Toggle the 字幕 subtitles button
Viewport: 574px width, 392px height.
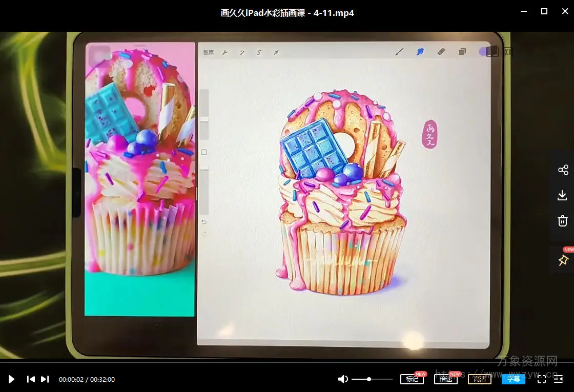tap(514, 379)
